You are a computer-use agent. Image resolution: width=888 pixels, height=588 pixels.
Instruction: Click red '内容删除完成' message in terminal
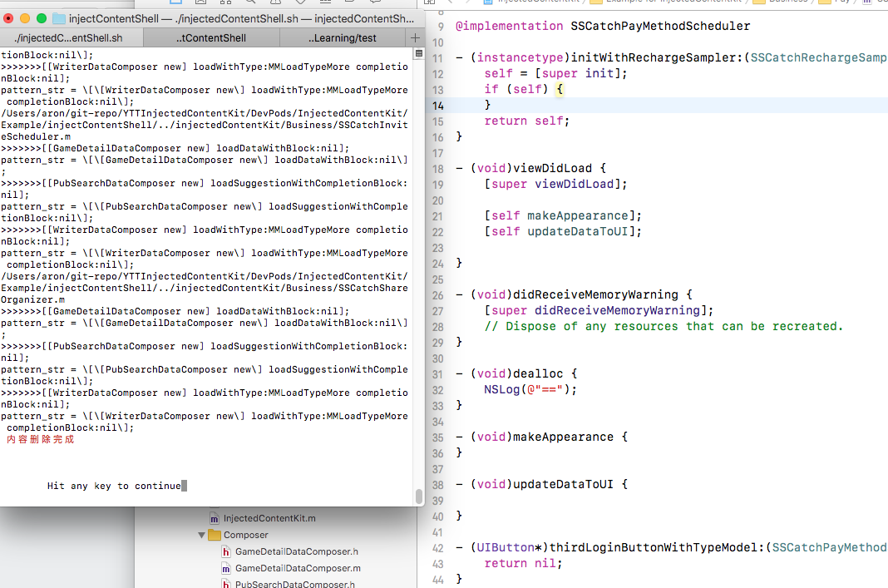click(40, 439)
